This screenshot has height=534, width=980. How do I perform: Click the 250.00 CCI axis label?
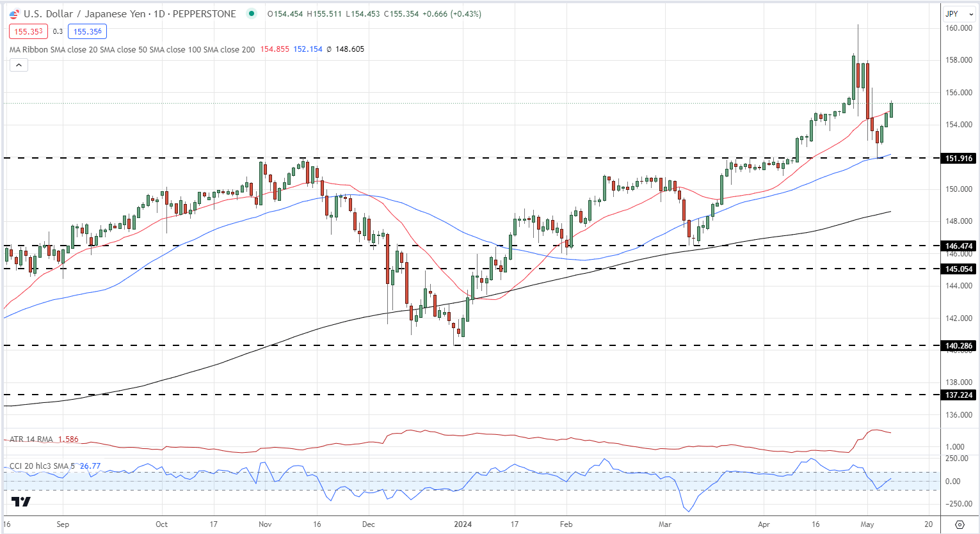pyautogui.click(x=958, y=459)
